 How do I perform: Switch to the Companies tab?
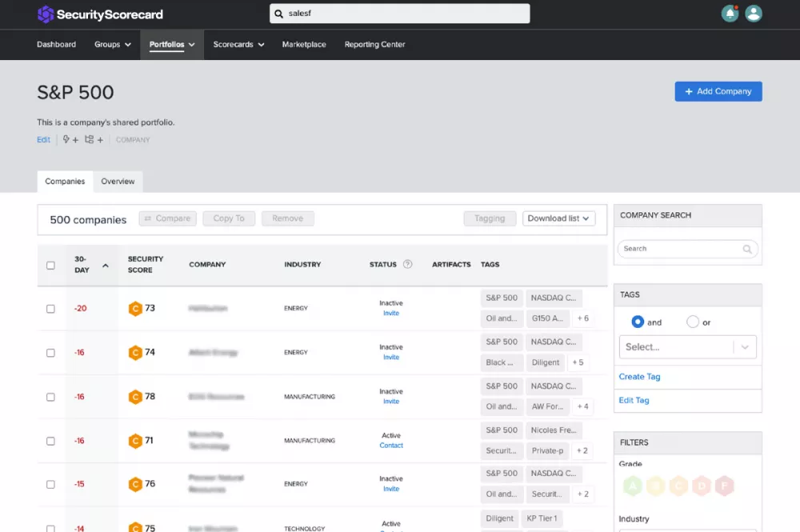pos(65,182)
